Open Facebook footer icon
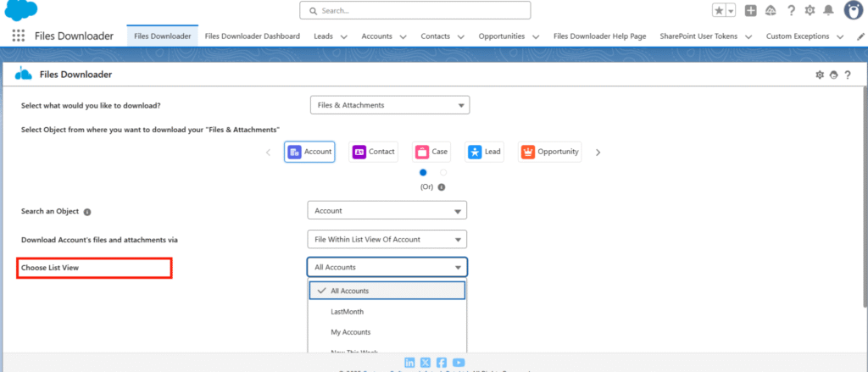The height and width of the screenshot is (372, 868). 442,363
